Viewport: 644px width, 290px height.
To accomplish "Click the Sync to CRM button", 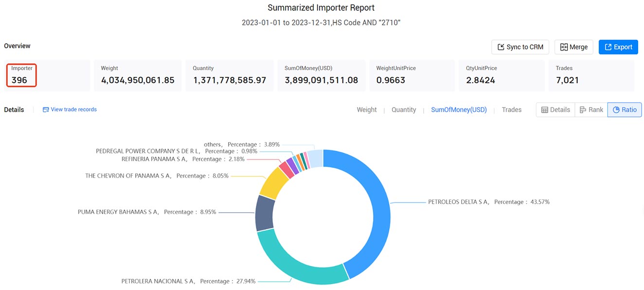I will pos(520,47).
